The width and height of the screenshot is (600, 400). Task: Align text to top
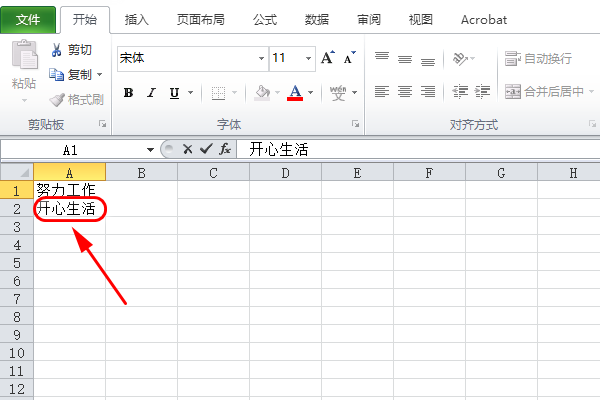click(382, 57)
